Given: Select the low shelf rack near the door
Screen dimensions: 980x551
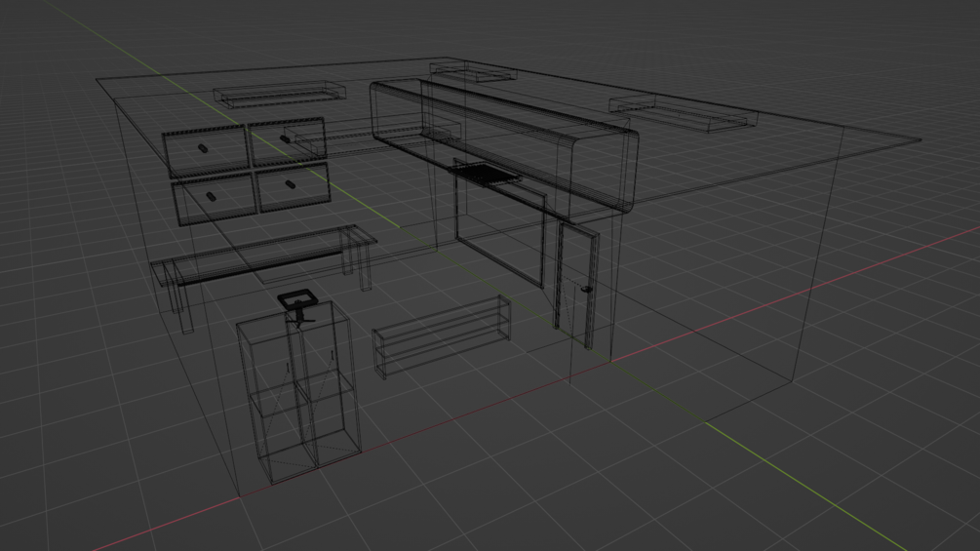Looking at the screenshot, I should pos(442,336).
